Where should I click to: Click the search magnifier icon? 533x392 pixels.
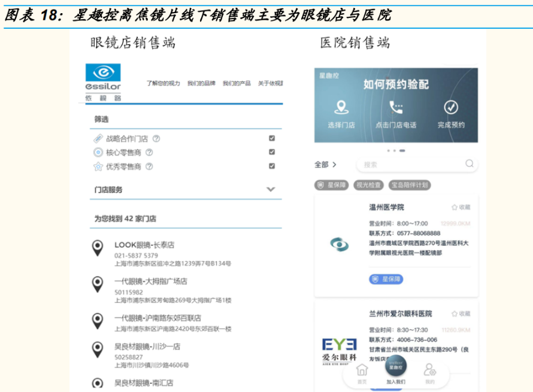click(x=469, y=164)
